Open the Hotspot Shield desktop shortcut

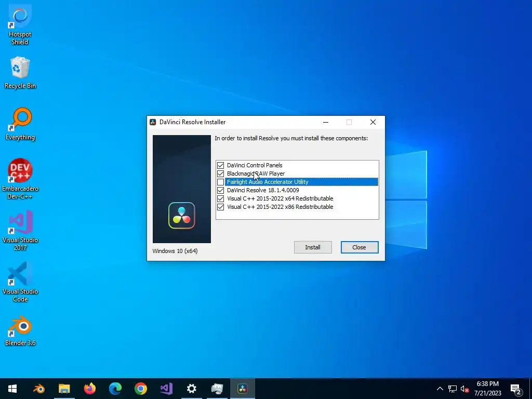point(20,24)
